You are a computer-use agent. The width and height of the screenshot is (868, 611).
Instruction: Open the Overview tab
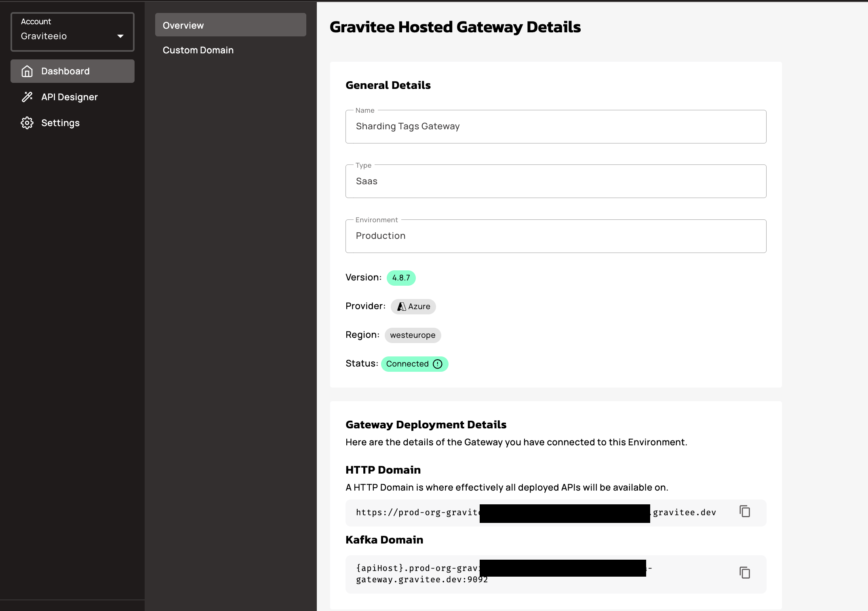coord(230,25)
